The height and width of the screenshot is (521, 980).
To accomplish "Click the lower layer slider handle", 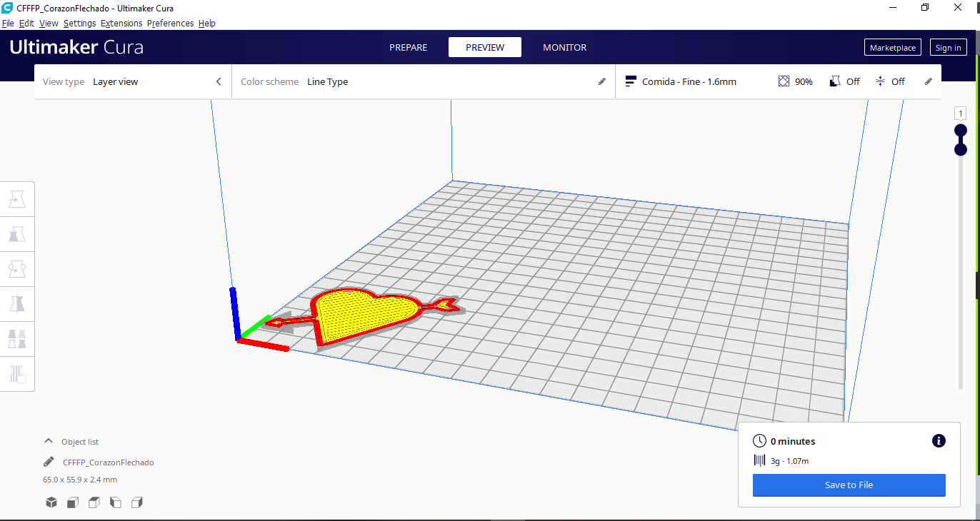I will point(961,149).
